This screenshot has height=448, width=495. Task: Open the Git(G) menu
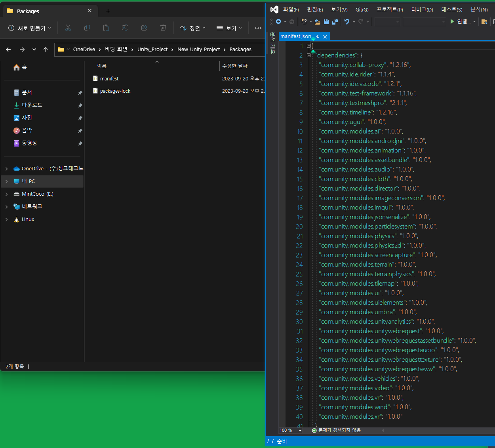coord(362,10)
